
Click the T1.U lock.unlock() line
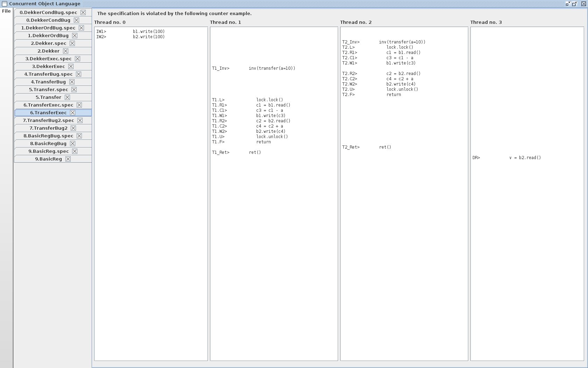(250, 137)
